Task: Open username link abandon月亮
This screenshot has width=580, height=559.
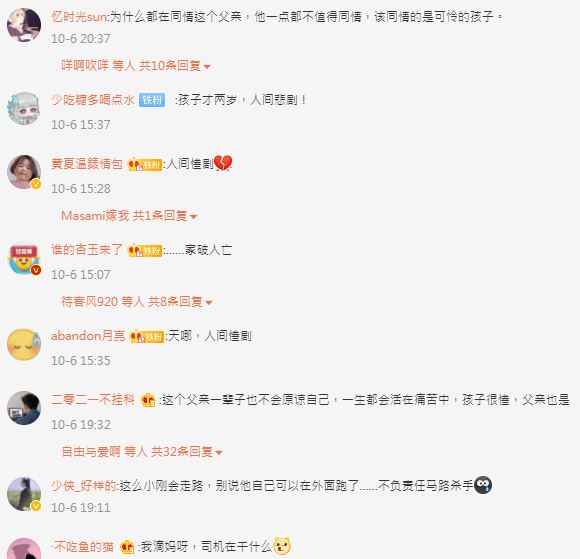Action: (x=88, y=336)
